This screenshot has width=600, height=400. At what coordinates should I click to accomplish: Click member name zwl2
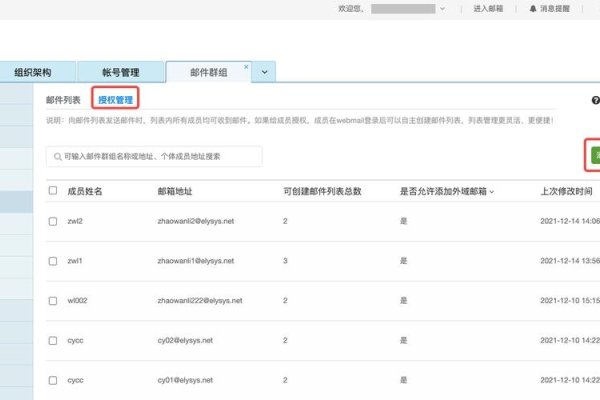click(x=75, y=221)
